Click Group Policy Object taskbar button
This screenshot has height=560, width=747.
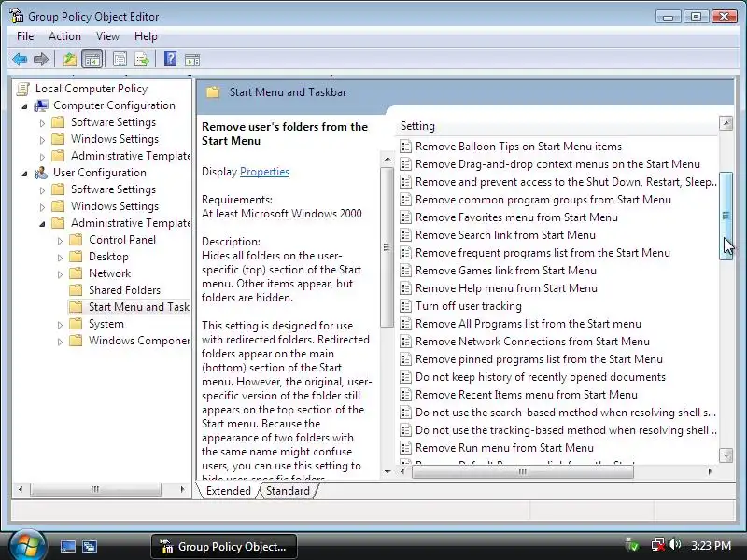tap(224, 546)
